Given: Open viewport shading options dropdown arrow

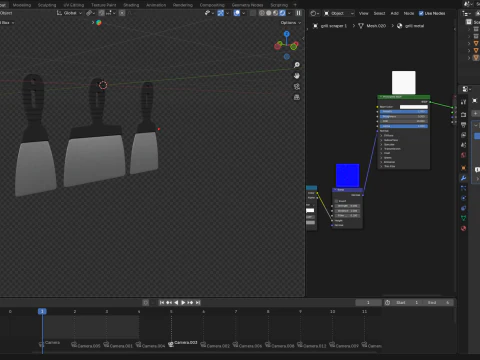Looking at the screenshot, I should pos(289,13).
